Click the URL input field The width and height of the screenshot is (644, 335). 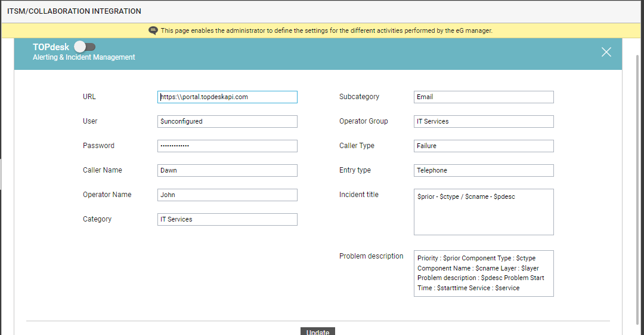(227, 97)
